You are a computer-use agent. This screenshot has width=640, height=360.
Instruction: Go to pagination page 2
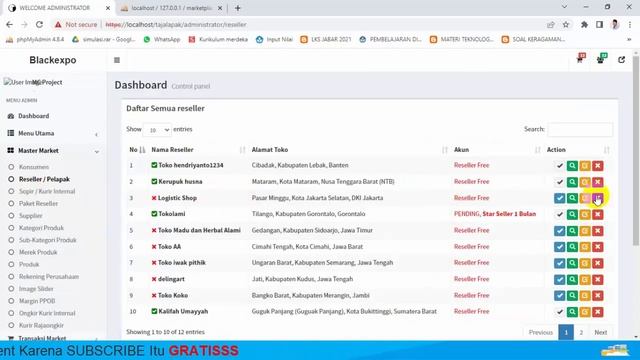[581, 332]
